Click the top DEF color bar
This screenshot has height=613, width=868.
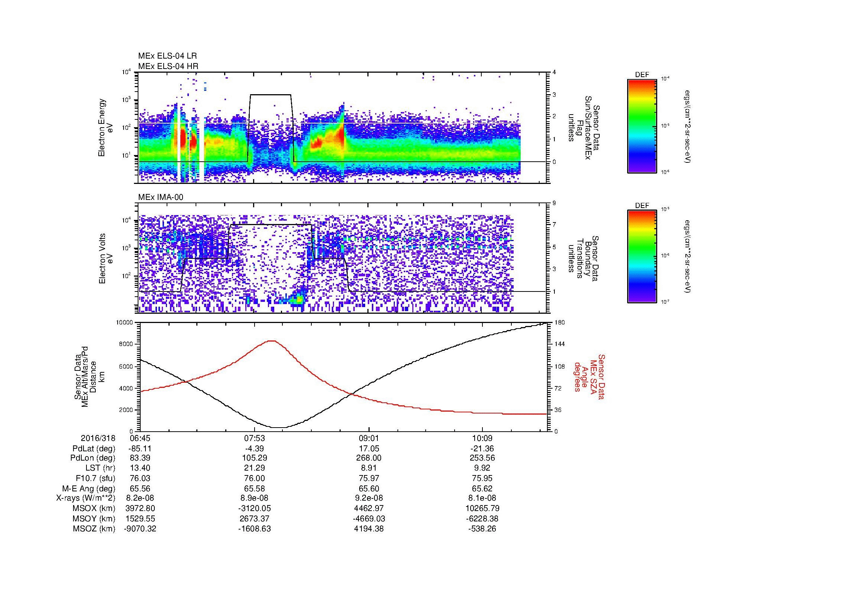tap(642, 126)
